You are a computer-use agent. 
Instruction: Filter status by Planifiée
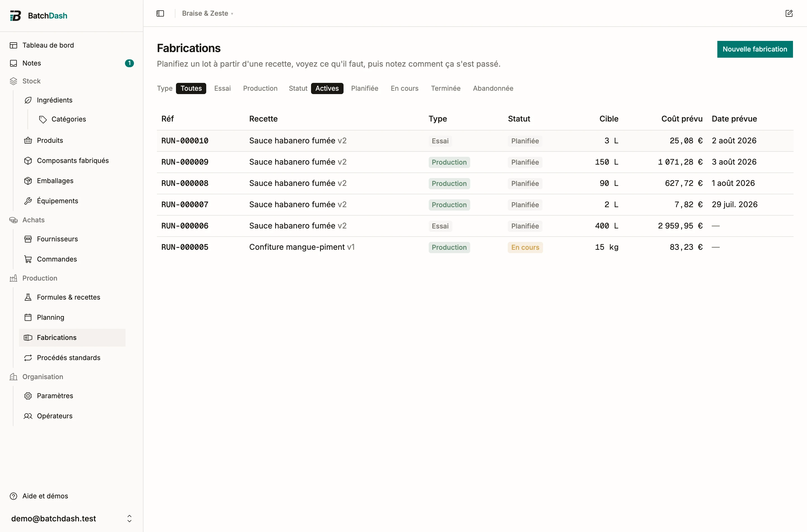[x=365, y=88]
